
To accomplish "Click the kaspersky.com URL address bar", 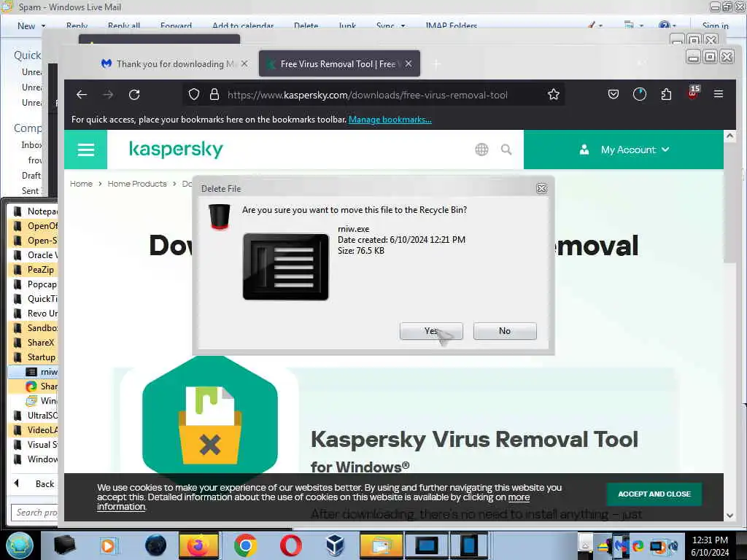I will point(368,95).
